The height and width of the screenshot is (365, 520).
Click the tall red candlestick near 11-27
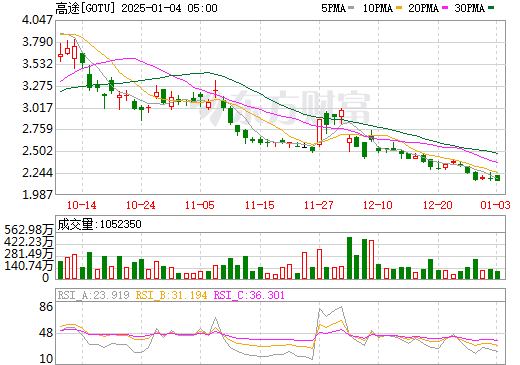point(319,132)
